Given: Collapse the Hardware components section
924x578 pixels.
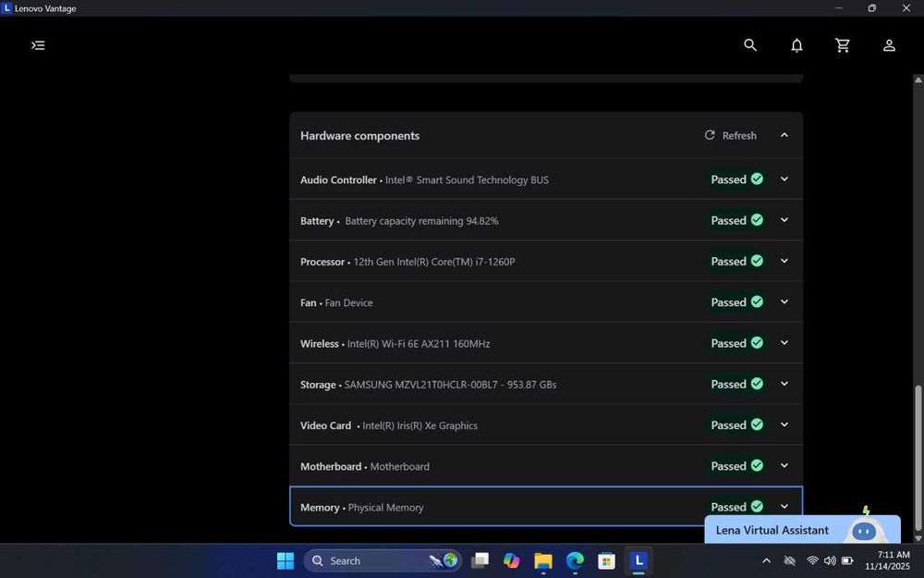Looking at the screenshot, I should click(x=784, y=135).
